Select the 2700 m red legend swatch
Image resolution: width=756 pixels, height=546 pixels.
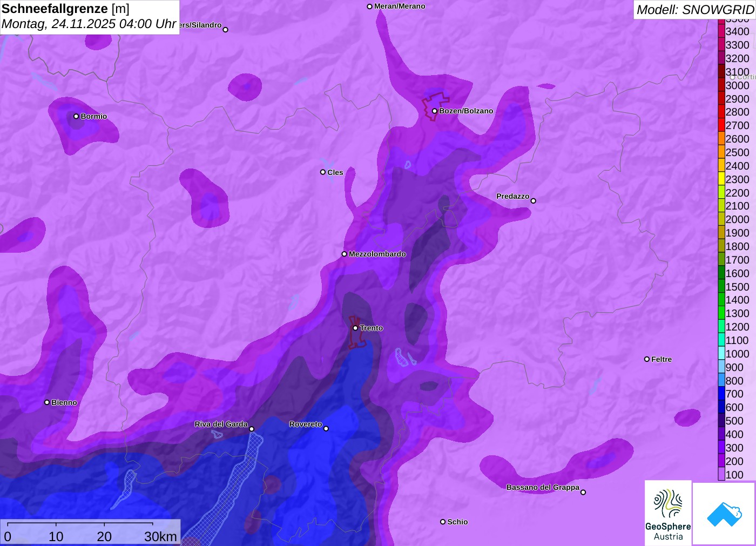(721, 125)
